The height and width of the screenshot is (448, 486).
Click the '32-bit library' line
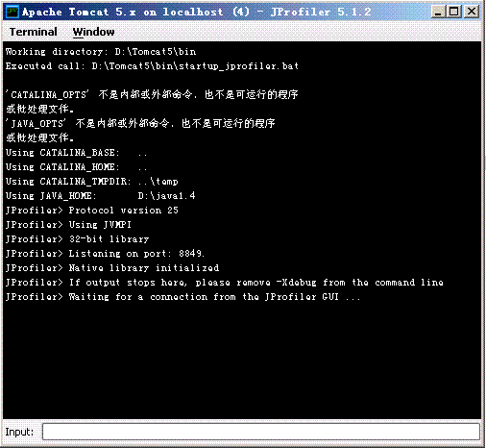(78, 239)
